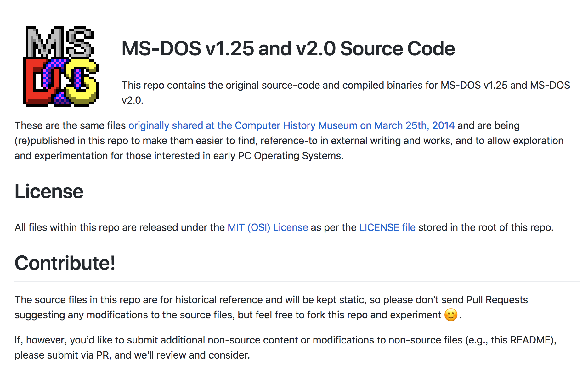Click the "This repo contains the original source-code" paragraph
The width and height of the screenshot is (588, 368).
(346, 93)
